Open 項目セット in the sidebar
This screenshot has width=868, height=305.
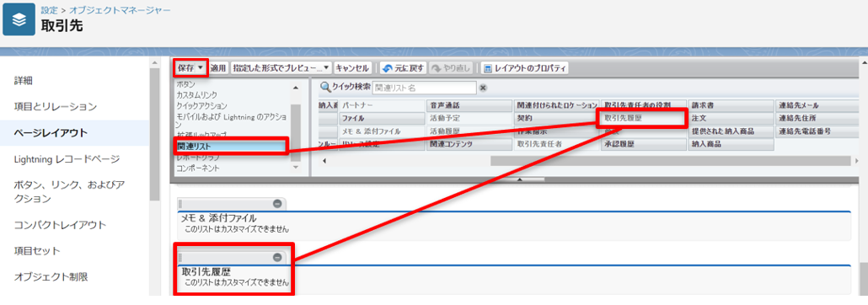pos(37,251)
